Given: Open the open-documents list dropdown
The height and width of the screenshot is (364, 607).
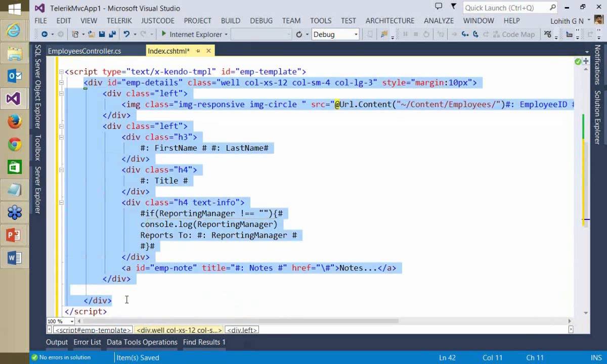Looking at the screenshot, I should (x=587, y=51).
